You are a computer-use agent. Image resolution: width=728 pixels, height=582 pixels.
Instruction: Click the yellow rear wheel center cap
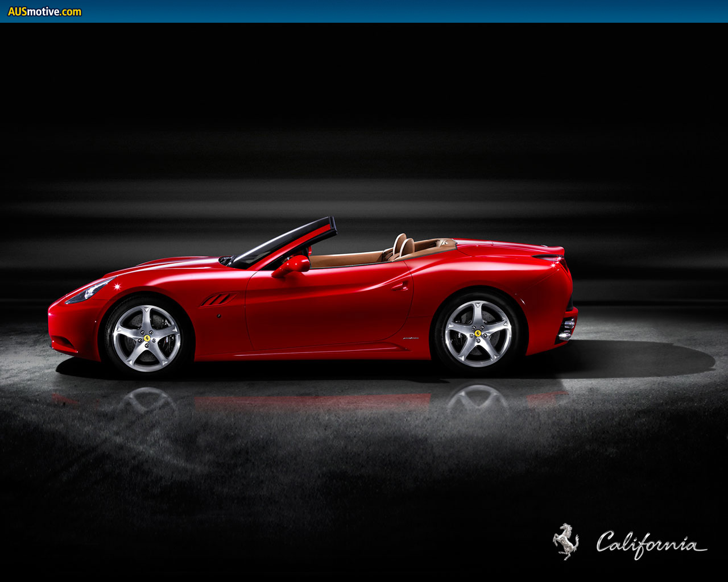tap(478, 334)
